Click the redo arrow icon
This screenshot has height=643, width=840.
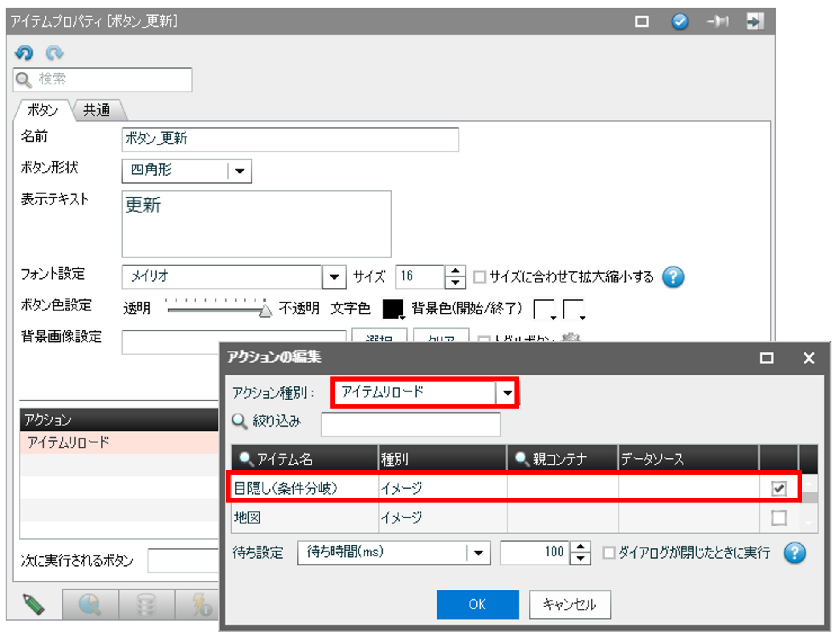tap(55, 53)
